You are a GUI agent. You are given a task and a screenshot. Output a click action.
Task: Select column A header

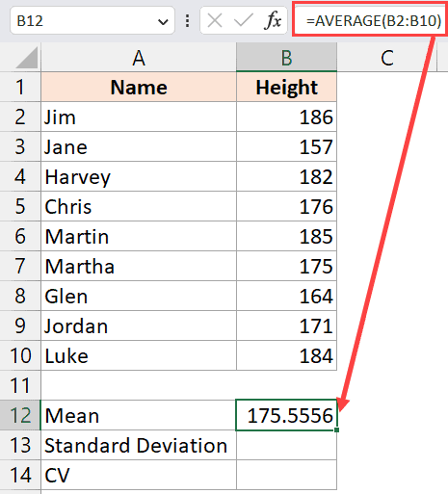(139, 58)
